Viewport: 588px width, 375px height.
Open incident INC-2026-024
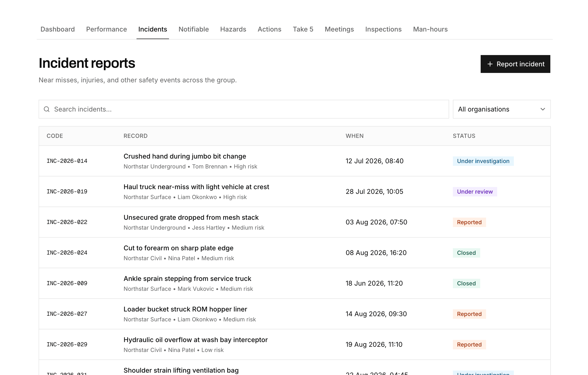click(67, 253)
